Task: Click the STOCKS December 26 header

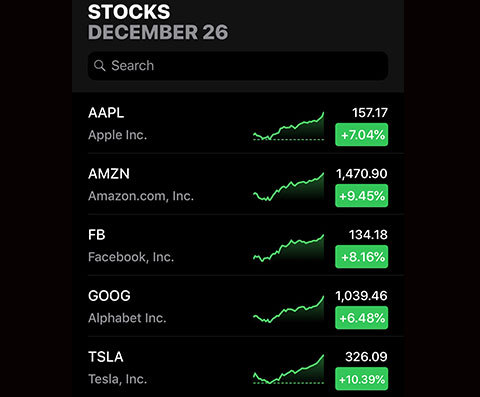Action: pos(158,22)
